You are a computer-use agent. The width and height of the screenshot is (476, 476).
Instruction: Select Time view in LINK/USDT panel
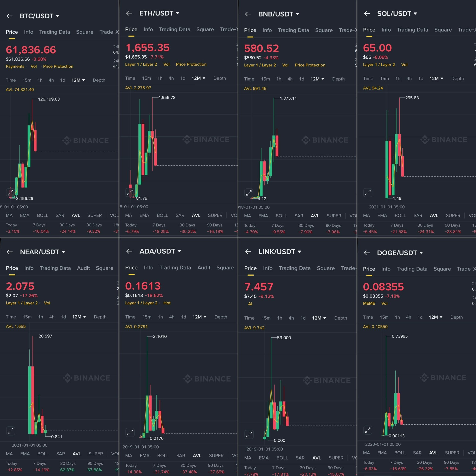249,318
